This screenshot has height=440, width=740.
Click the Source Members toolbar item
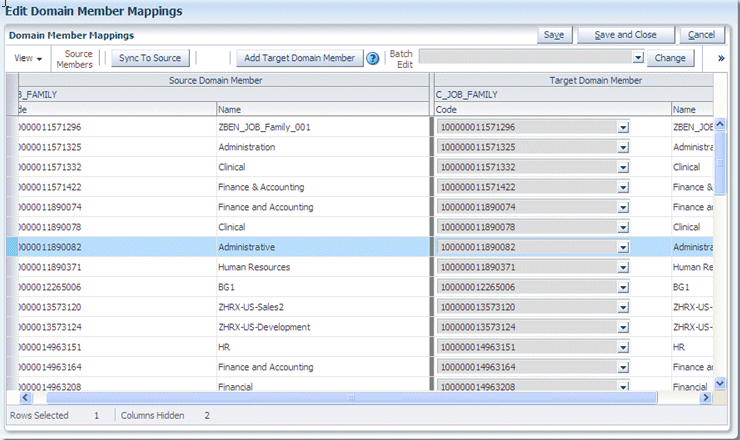pyautogui.click(x=75, y=59)
